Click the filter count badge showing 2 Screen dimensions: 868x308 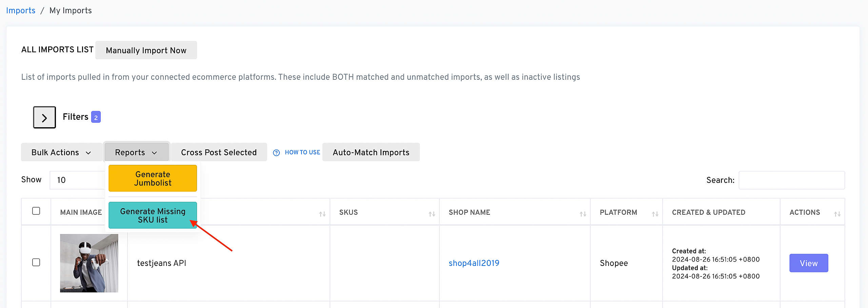coord(96,117)
